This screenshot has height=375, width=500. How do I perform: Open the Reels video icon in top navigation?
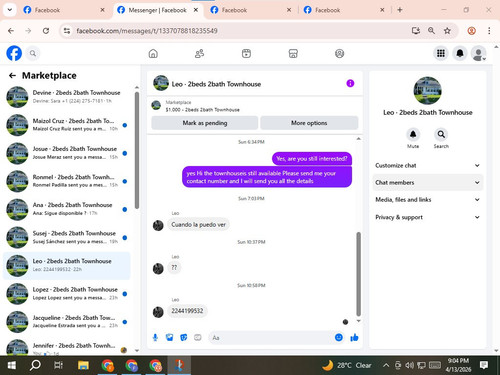tap(246, 53)
